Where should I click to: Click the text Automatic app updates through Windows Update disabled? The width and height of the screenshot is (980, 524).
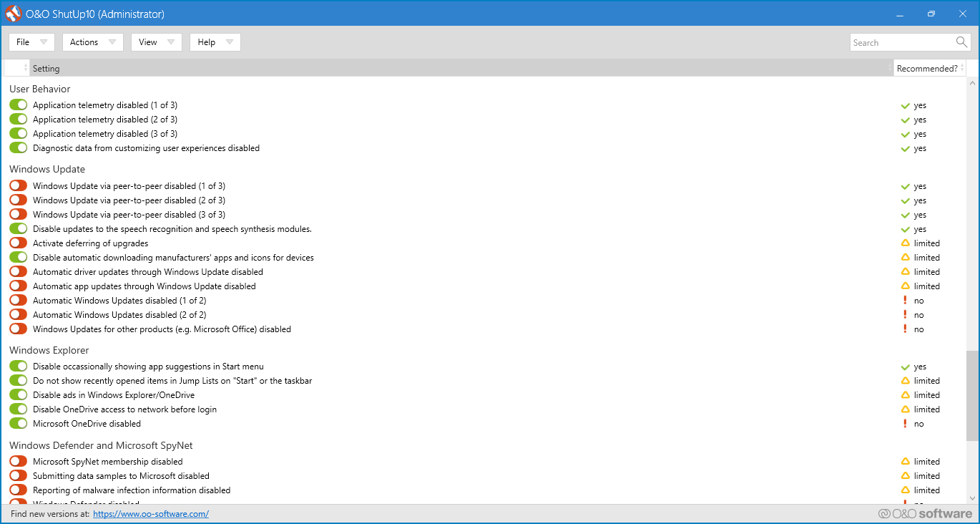click(144, 286)
